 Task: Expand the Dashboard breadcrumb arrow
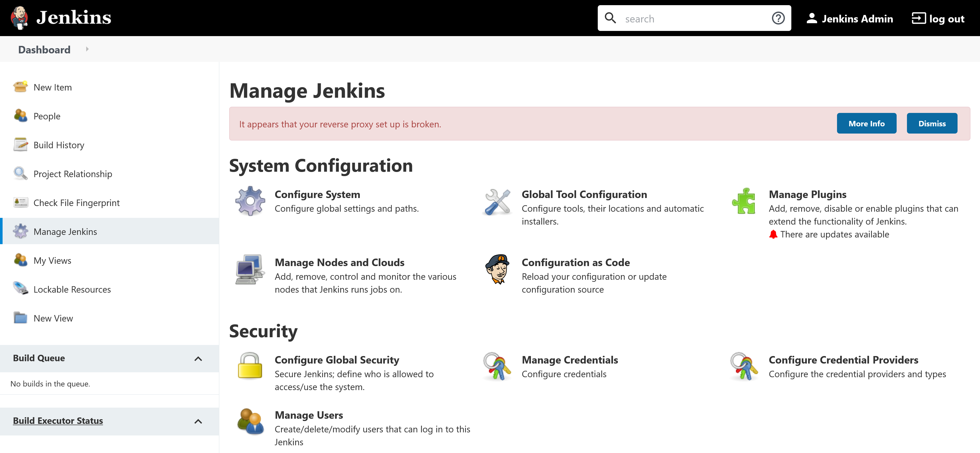87,49
